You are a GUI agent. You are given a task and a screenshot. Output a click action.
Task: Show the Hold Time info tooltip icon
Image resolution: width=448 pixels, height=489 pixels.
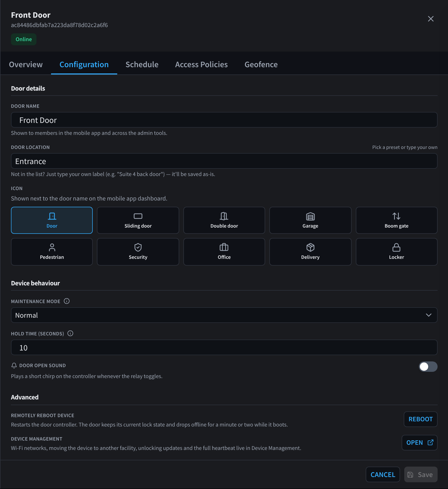tap(70, 333)
